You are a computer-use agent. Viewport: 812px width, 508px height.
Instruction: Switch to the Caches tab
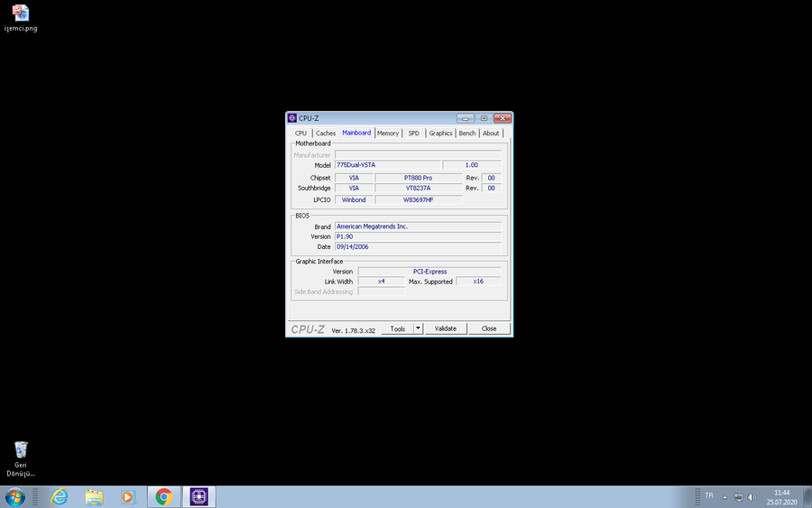326,133
